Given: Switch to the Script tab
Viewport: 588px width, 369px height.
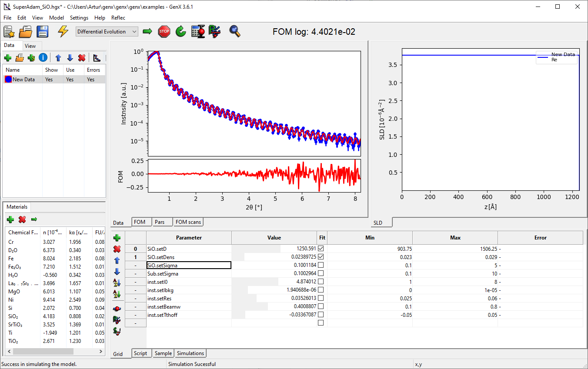Looking at the screenshot, I should [140, 353].
